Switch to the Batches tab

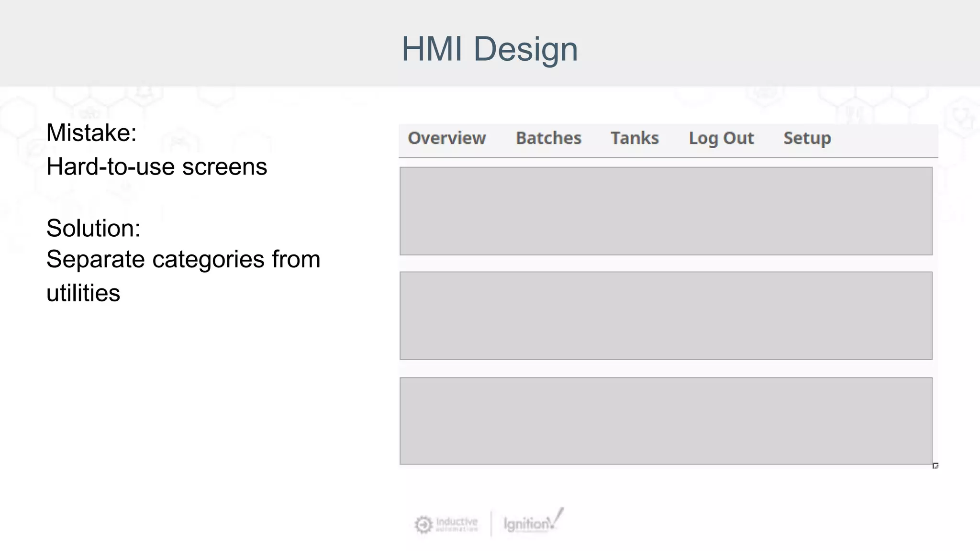click(x=548, y=138)
